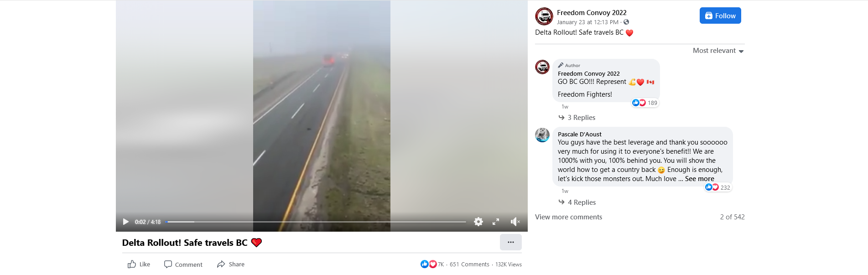The width and height of the screenshot is (868, 275).
Task: Play the video
Action: point(126,222)
